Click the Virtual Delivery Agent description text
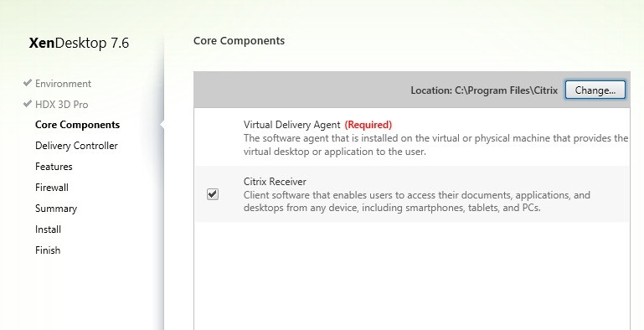Viewport: 644px width, 330px height. pyautogui.click(x=435, y=145)
